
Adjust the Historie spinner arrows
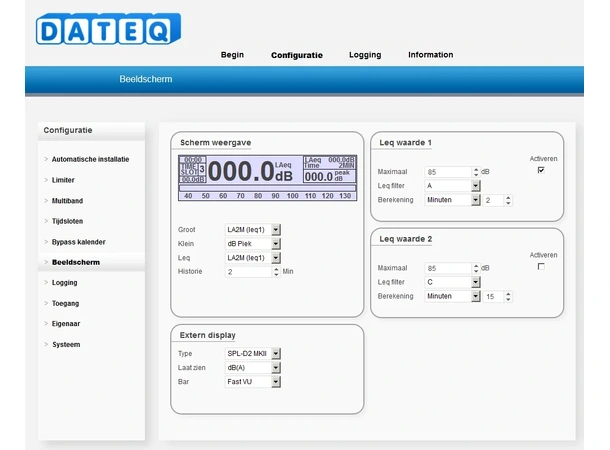[x=276, y=271]
